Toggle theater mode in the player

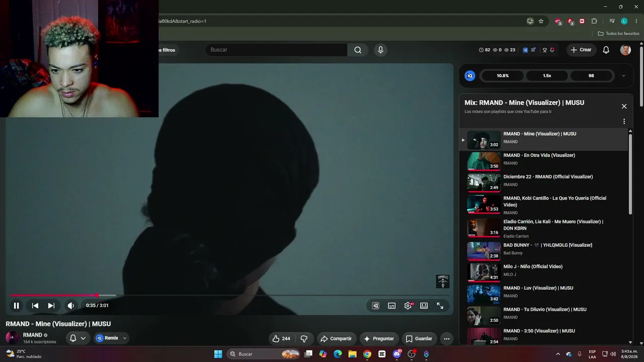point(424,306)
